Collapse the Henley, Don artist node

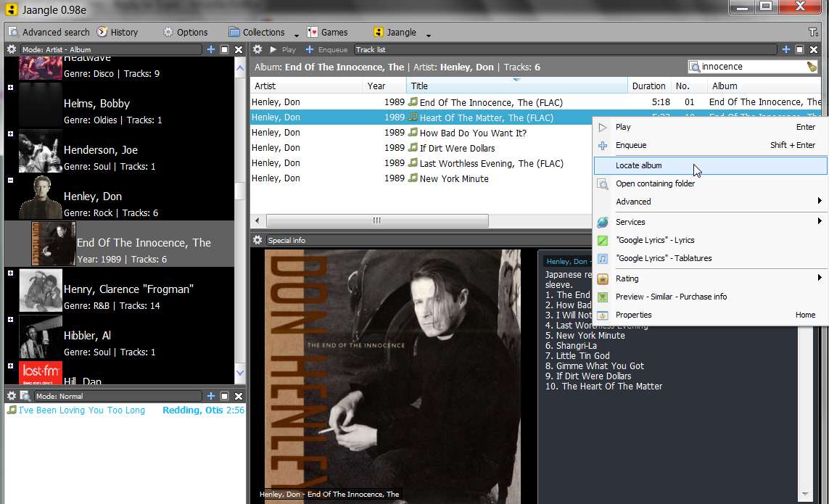[x=10, y=181]
